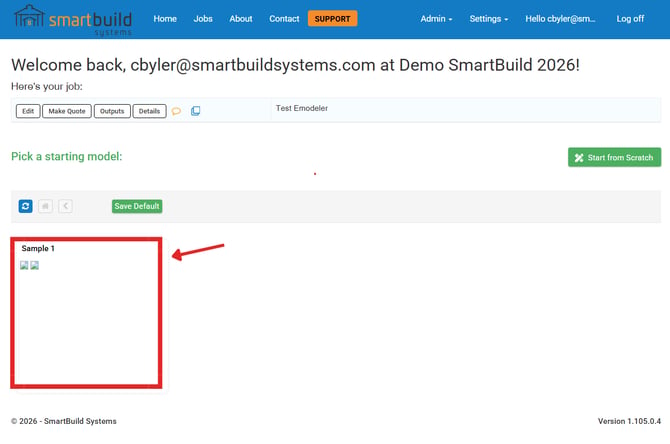
Task: Click the second thumbnail in Sample 1
Action: (35, 265)
